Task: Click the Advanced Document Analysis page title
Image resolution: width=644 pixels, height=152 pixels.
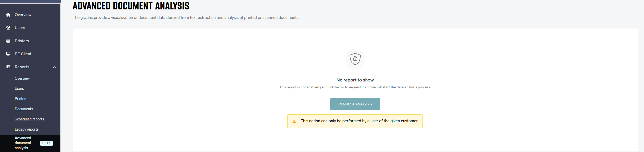Action: 131,6
